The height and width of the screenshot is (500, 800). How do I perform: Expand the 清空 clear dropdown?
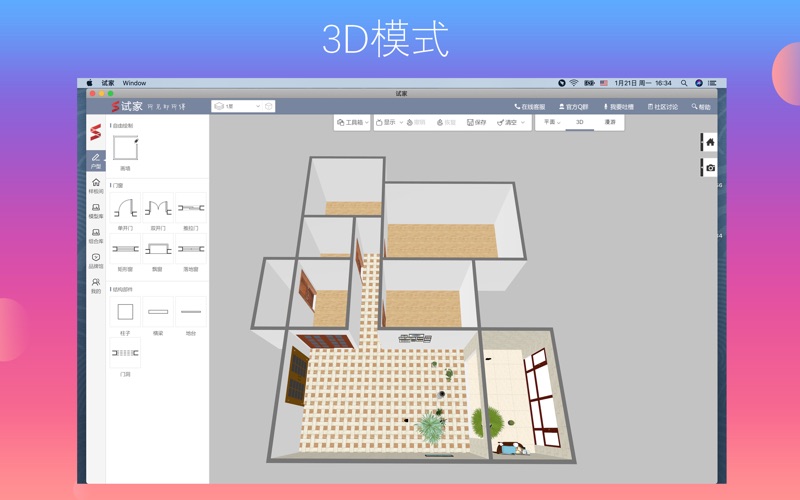(x=511, y=122)
